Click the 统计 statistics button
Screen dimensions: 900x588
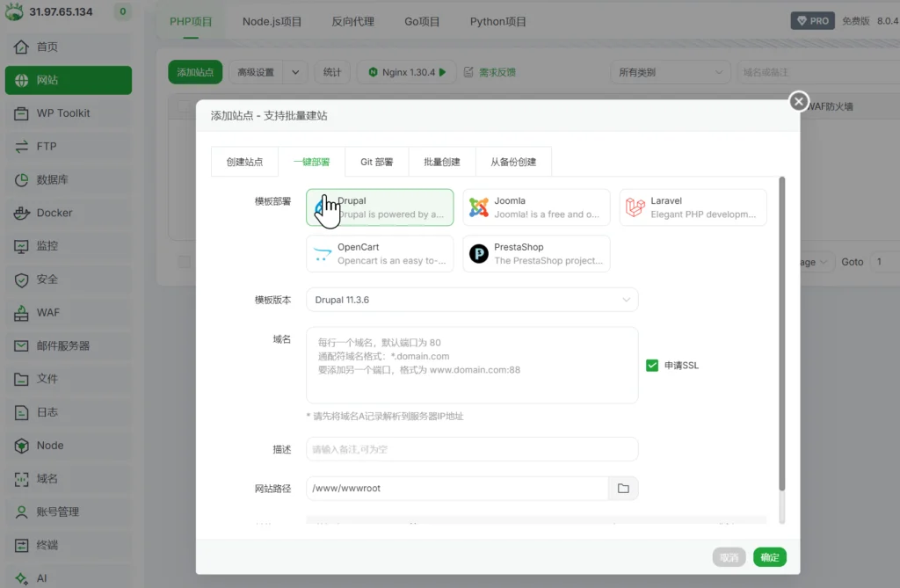pyautogui.click(x=332, y=72)
